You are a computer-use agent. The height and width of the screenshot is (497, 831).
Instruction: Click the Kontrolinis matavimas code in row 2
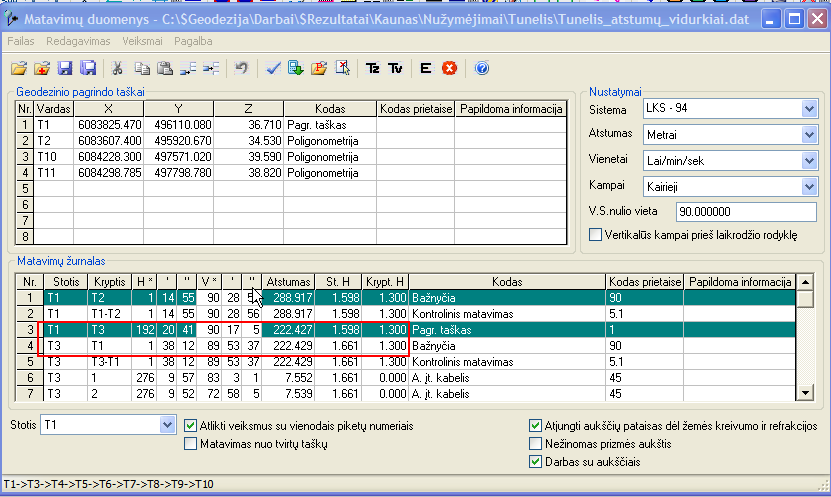tap(507, 314)
